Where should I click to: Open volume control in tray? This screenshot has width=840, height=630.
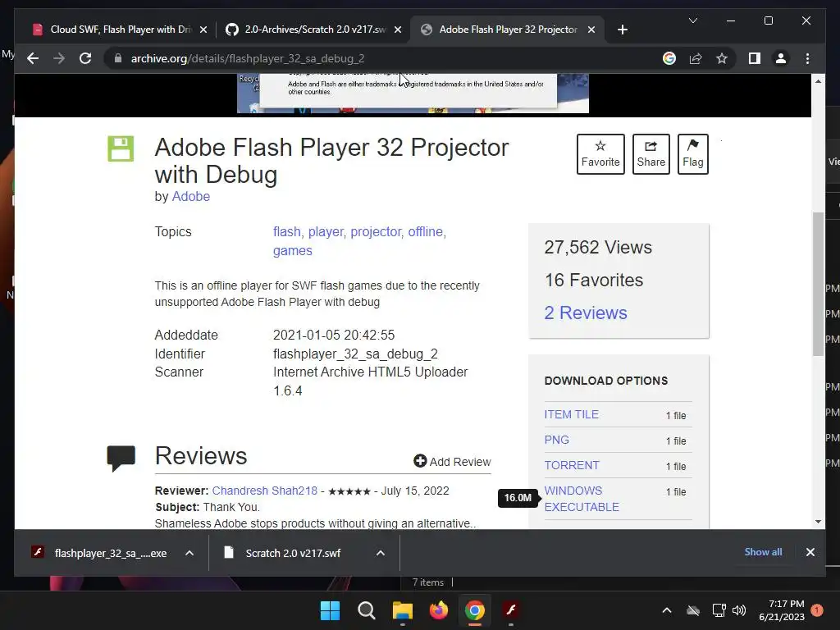click(x=739, y=610)
